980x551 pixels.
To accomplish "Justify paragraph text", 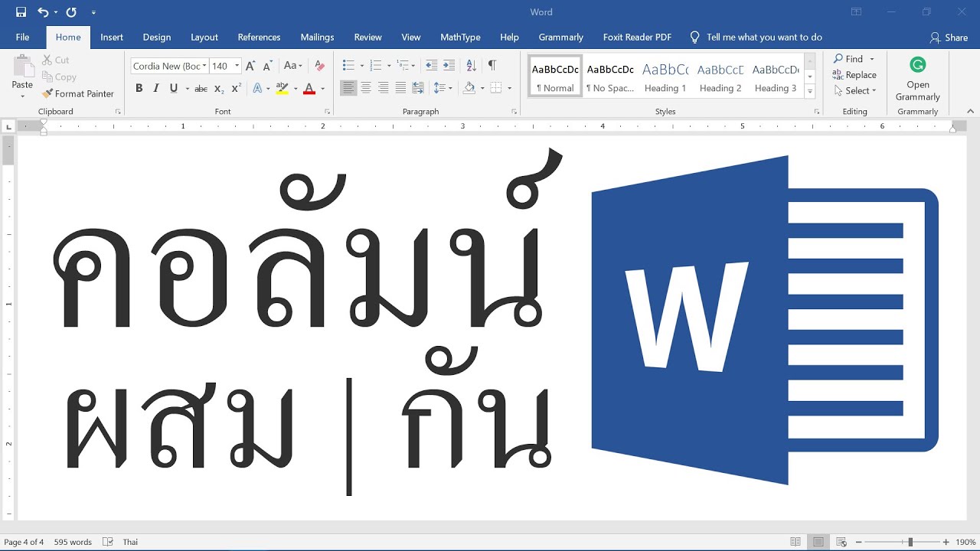I will (400, 89).
